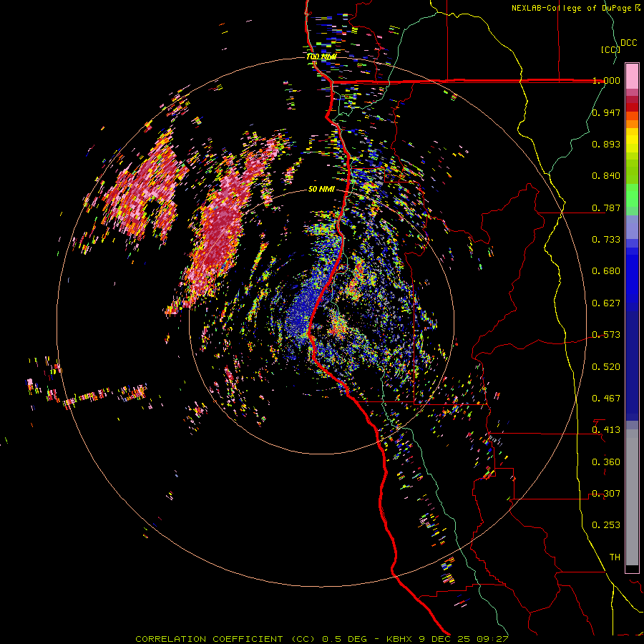Click the 100 NMI range ring label

(x=321, y=57)
